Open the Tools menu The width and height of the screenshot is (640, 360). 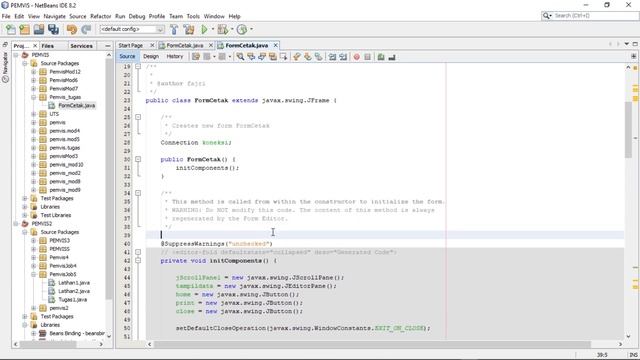pos(193,16)
